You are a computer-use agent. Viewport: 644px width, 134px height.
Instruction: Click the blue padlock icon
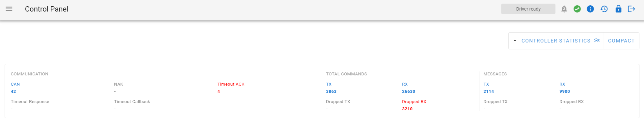coord(618,9)
